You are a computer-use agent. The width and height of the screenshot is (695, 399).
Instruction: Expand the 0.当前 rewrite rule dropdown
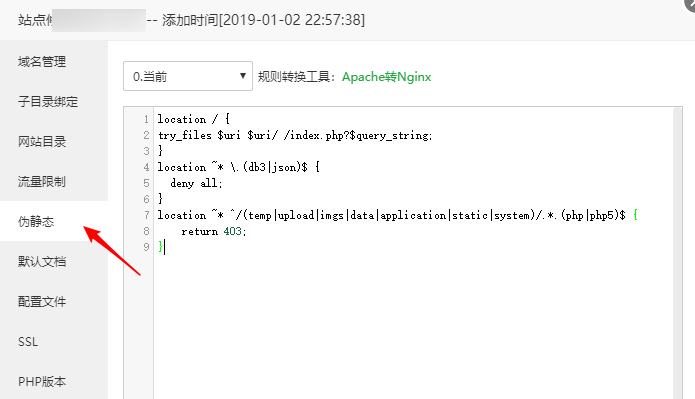tap(188, 76)
